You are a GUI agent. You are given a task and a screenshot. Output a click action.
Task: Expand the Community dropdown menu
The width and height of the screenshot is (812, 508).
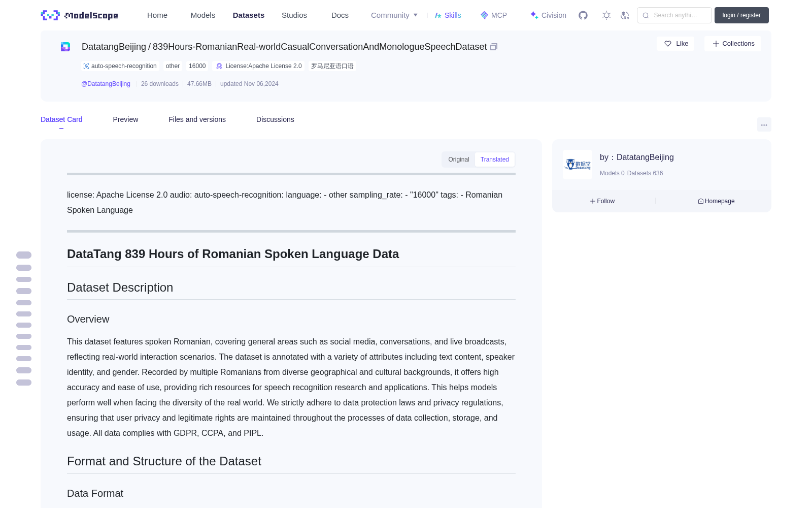coord(394,15)
